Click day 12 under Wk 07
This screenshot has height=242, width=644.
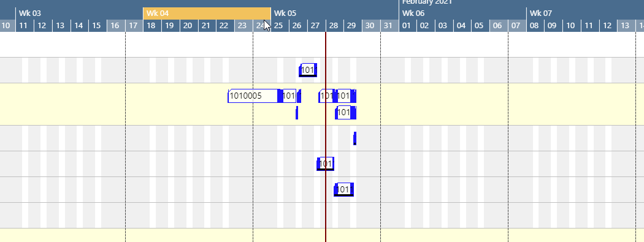pyautogui.click(x=608, y=26)
